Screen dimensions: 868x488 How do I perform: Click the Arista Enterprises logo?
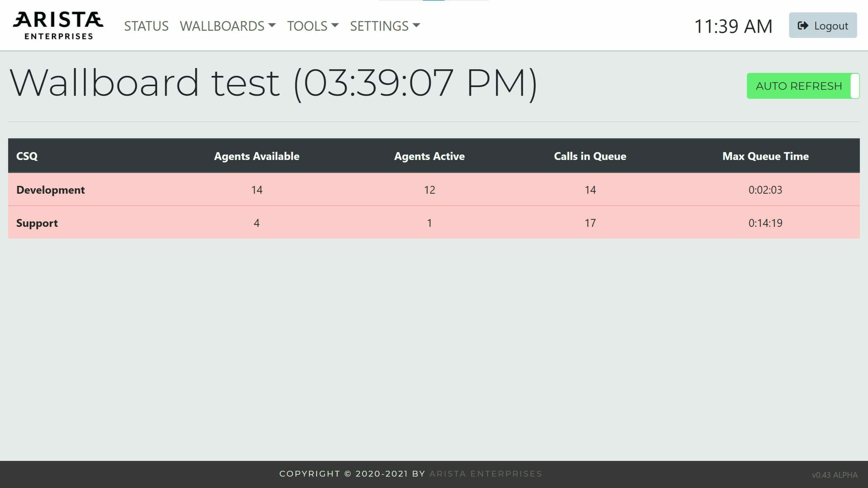[x=58, y=25]
